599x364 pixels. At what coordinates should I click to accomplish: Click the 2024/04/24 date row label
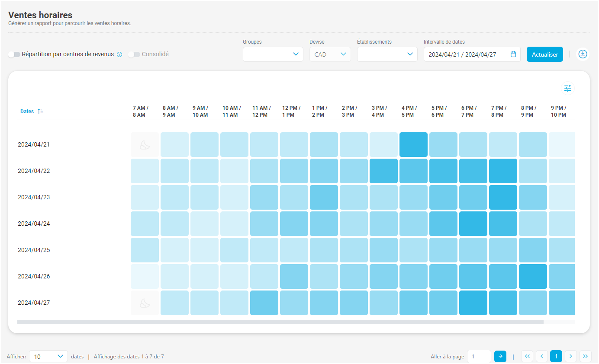34,224
